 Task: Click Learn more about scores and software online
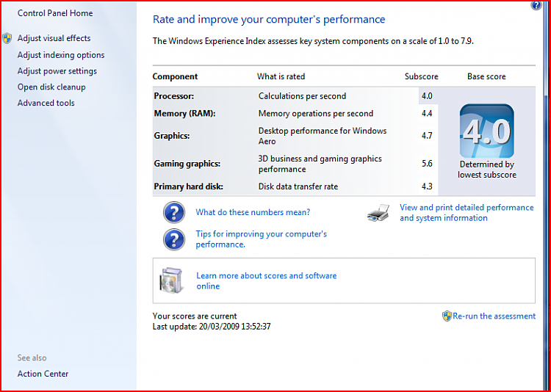click(267, 281)
